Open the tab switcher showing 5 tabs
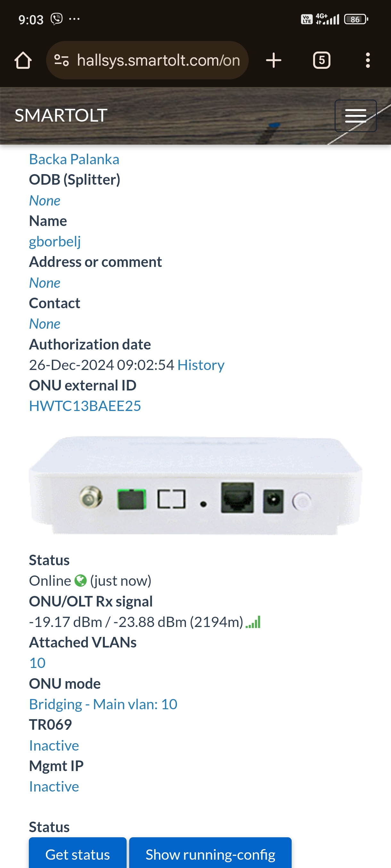Viewport: 391px width, 868px height. click(321, 61)
